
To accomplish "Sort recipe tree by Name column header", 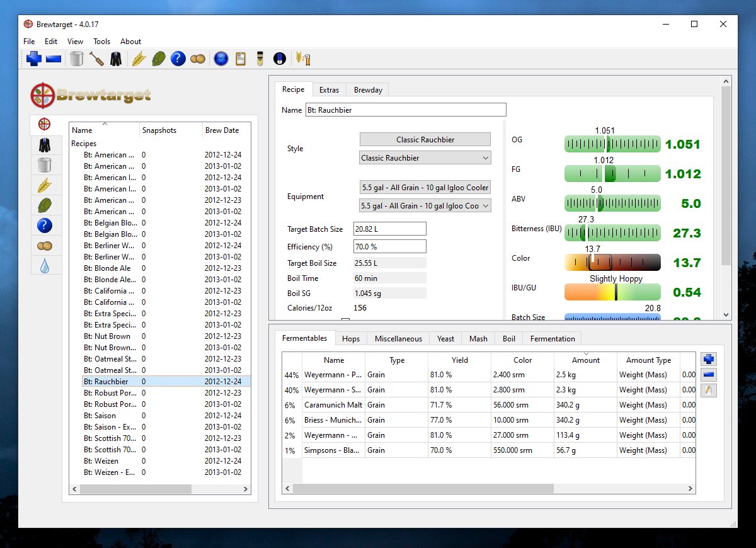I will click(x=104, y=130).
